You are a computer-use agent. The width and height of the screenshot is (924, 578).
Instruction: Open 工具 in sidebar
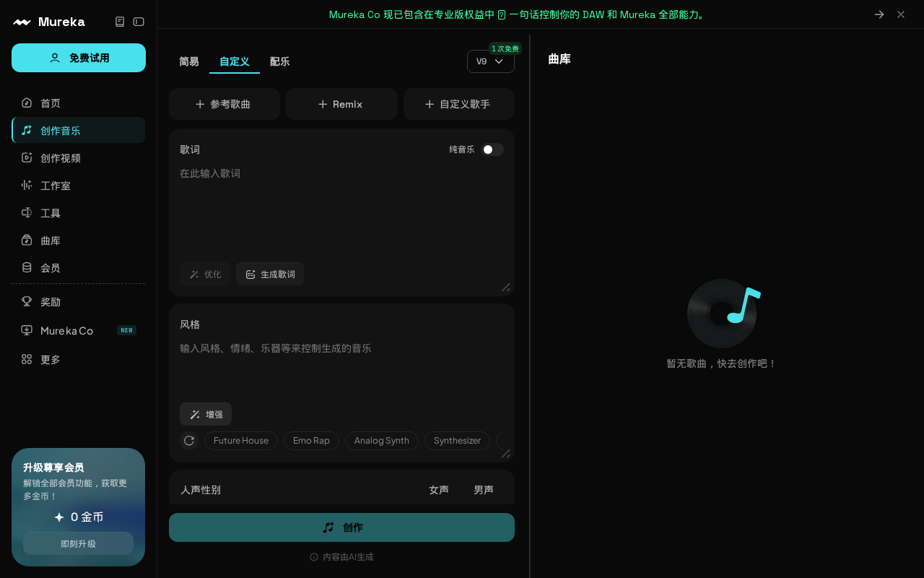click(x=78, y=212)
